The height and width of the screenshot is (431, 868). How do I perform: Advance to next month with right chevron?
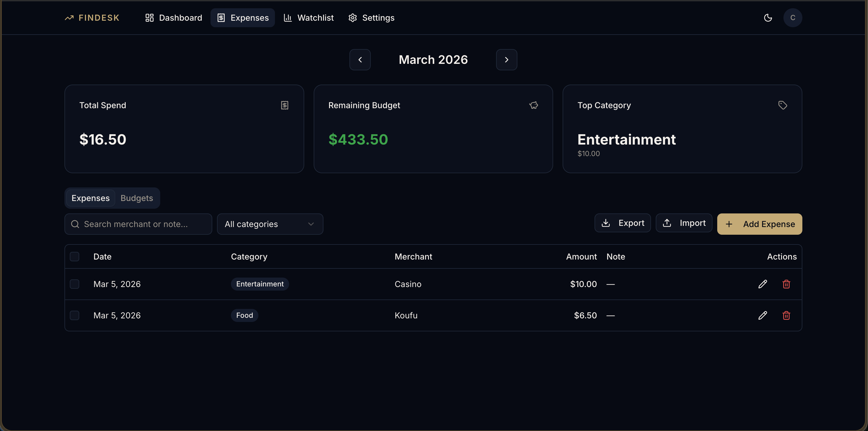click(x=506, y=60)
